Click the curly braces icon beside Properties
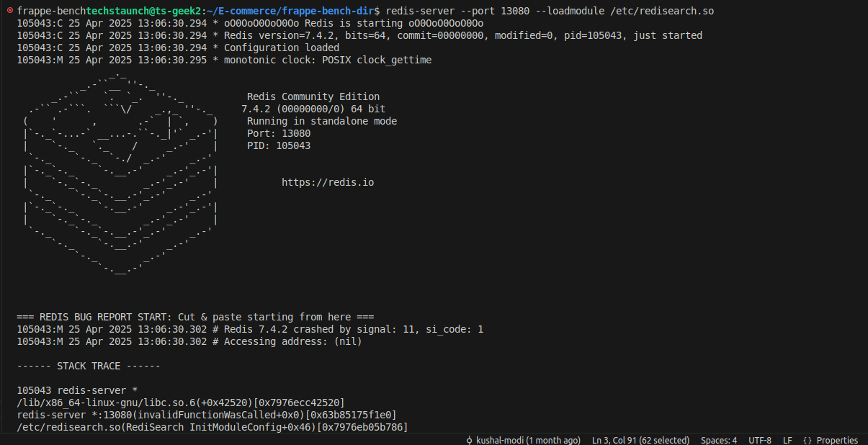This screenshot has width=868, height=445. (x=807, y=440)
